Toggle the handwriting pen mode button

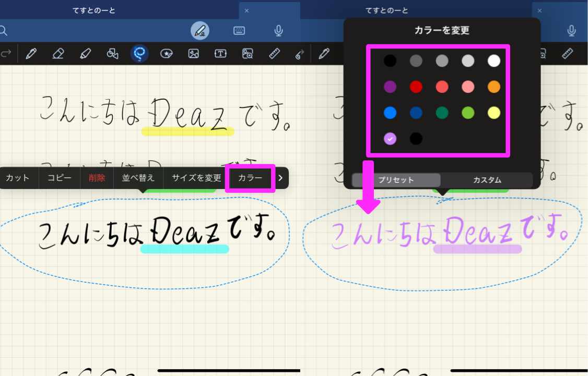tap(199, 30)
